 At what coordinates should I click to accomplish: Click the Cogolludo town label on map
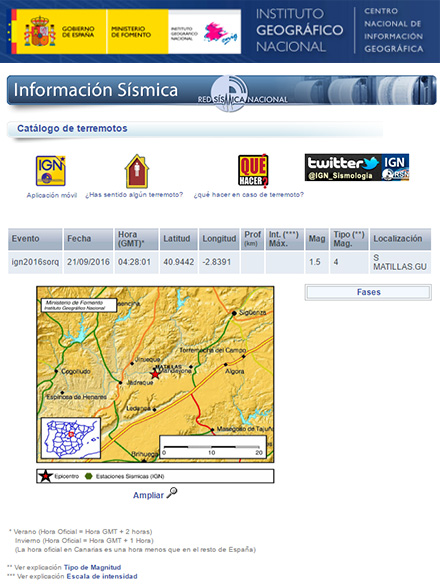tap(76, 371)
